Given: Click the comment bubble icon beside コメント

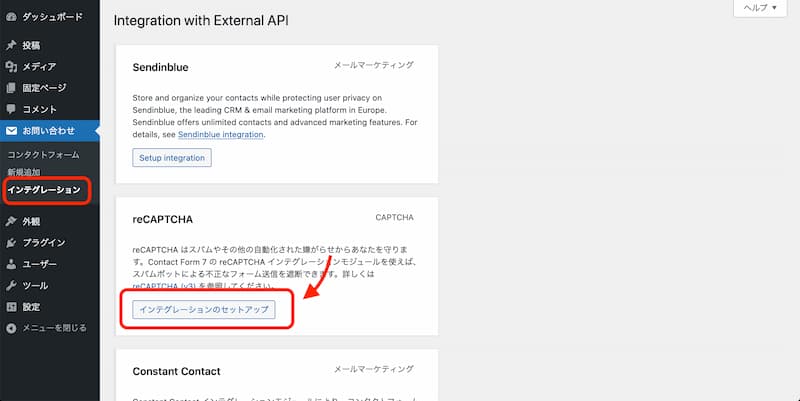Looking at the screenshot, I should tap(11, 109).
